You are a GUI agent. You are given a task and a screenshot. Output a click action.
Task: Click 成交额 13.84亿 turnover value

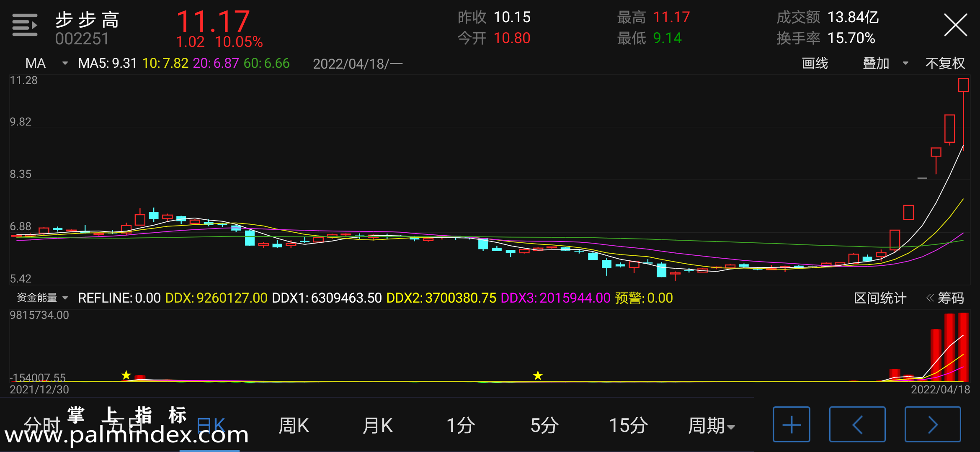click(x=828, y=17)
